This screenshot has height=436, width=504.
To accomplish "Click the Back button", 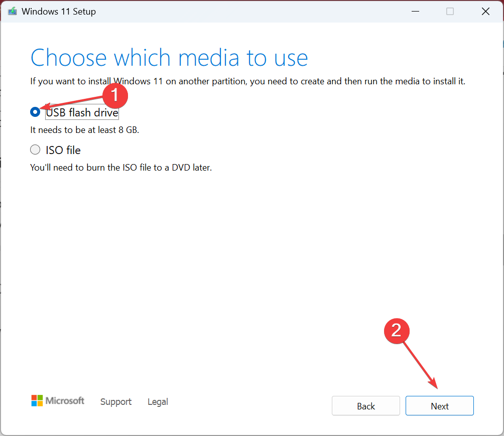I will pos(365,405).
